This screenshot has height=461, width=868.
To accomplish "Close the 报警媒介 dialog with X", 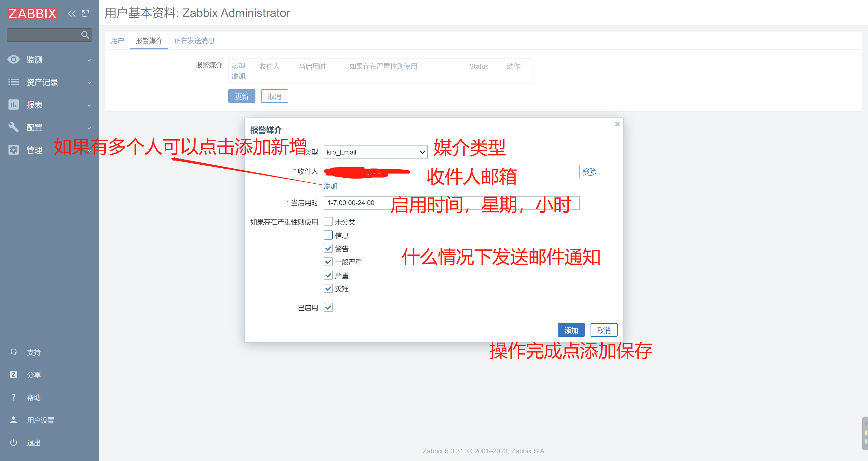I will [x=617, y=124].
